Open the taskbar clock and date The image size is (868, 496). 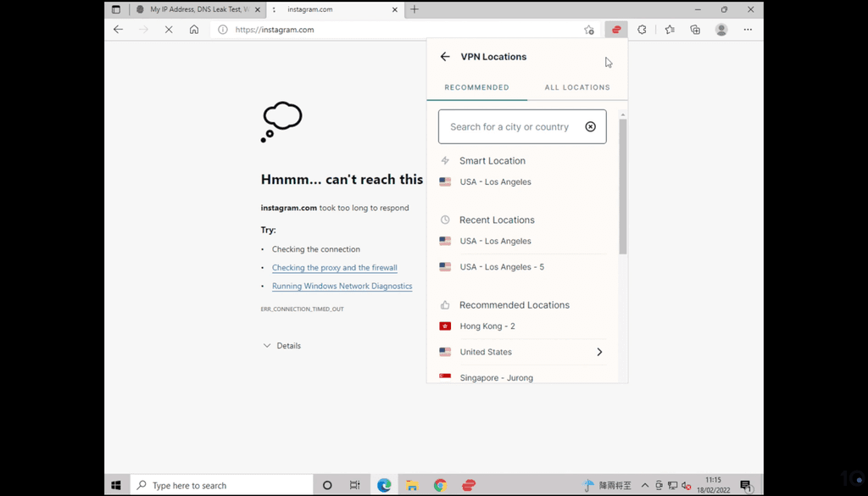pyautogui.click(x=714, y=486)
